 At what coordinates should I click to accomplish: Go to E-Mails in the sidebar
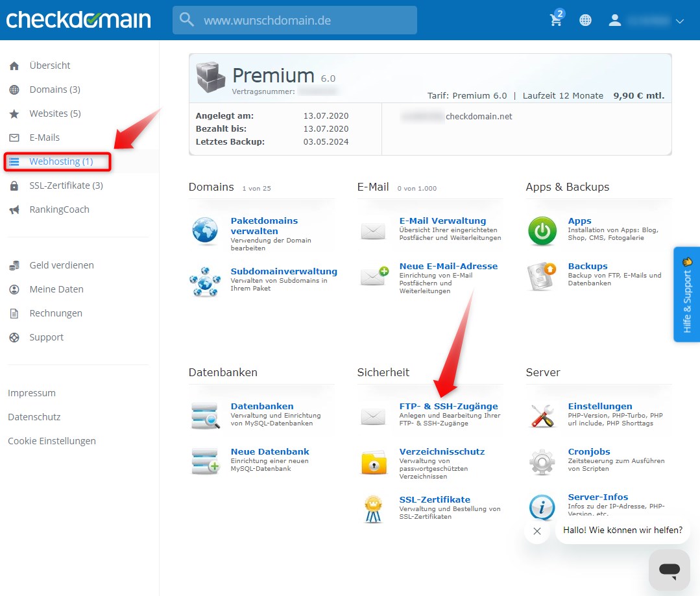pos(45,137)
